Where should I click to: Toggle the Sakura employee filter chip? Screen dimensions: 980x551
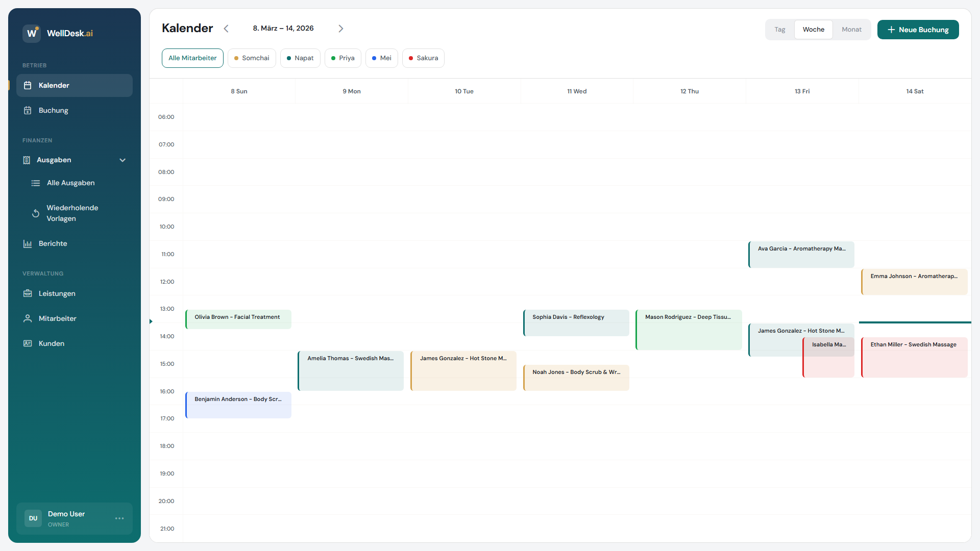pyautogui.click(x=423, y=58)
